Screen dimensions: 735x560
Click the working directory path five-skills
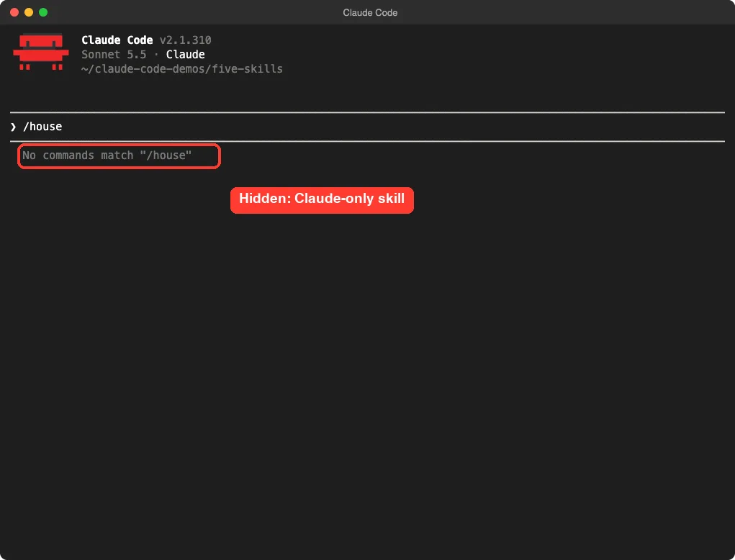[182, 69]
